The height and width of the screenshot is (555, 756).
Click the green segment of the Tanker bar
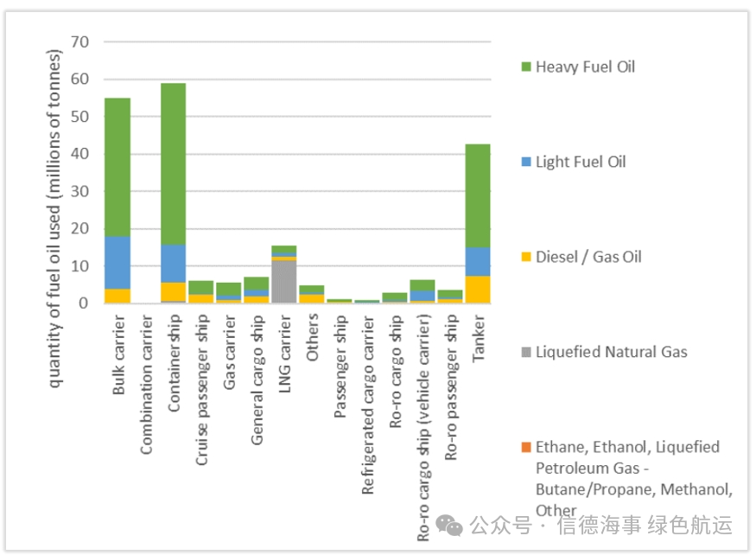[x=478, y=195]
